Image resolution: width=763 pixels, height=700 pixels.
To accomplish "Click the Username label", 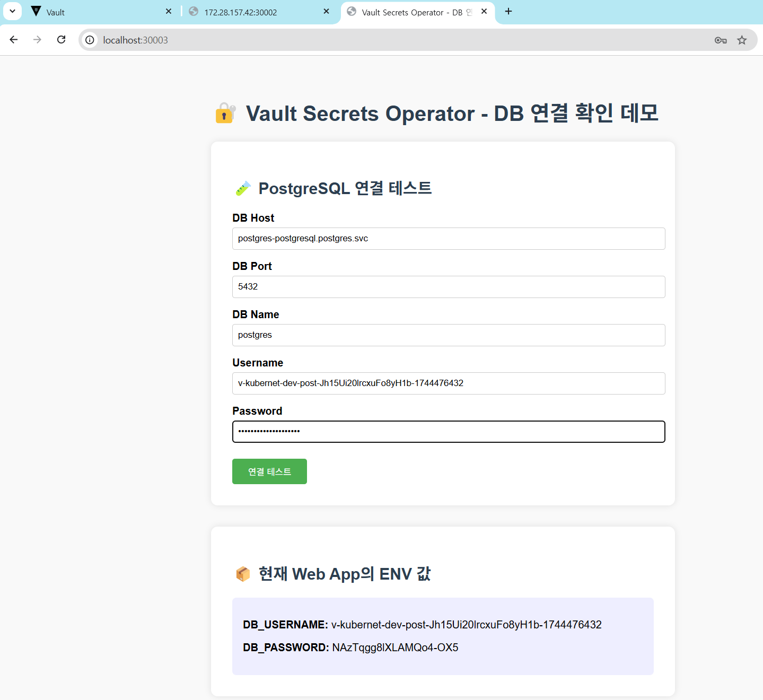I will tap(258, 363).
